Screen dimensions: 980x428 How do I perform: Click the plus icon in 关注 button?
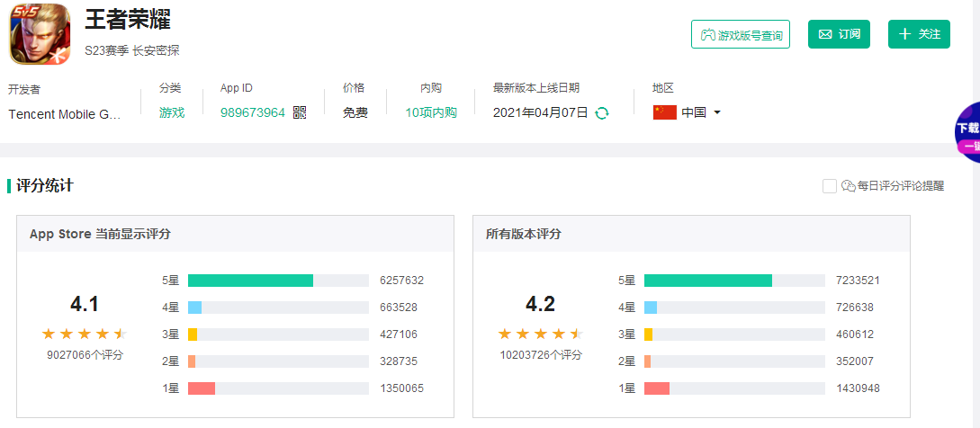pos(904,34)
